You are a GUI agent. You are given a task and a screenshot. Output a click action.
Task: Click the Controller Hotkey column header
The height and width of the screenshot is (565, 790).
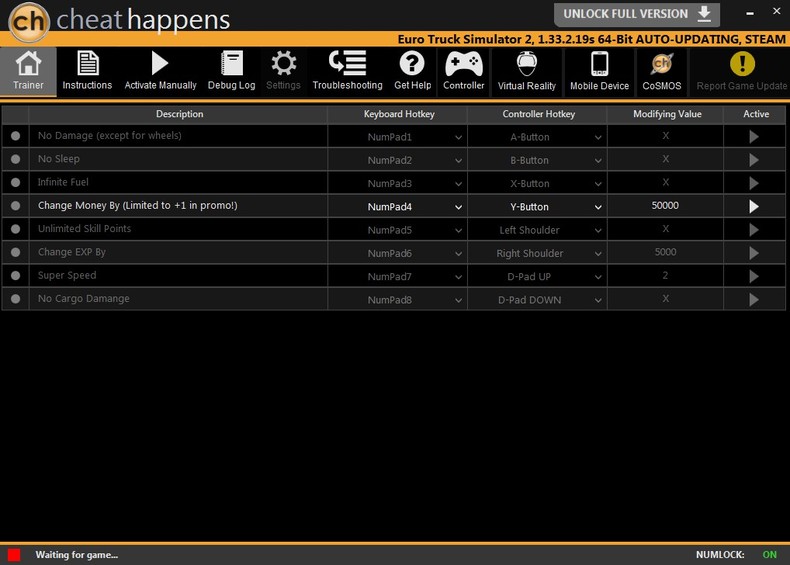pos(538,114)
